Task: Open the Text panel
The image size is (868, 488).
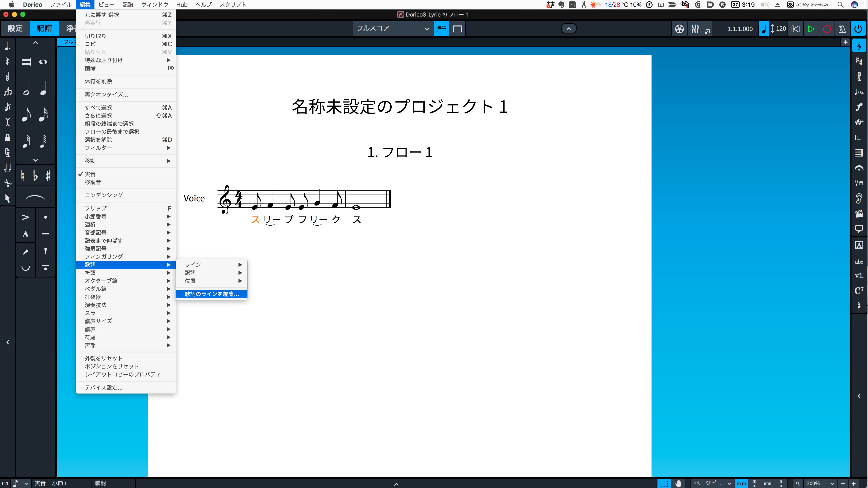Action: tap(859, 245)
